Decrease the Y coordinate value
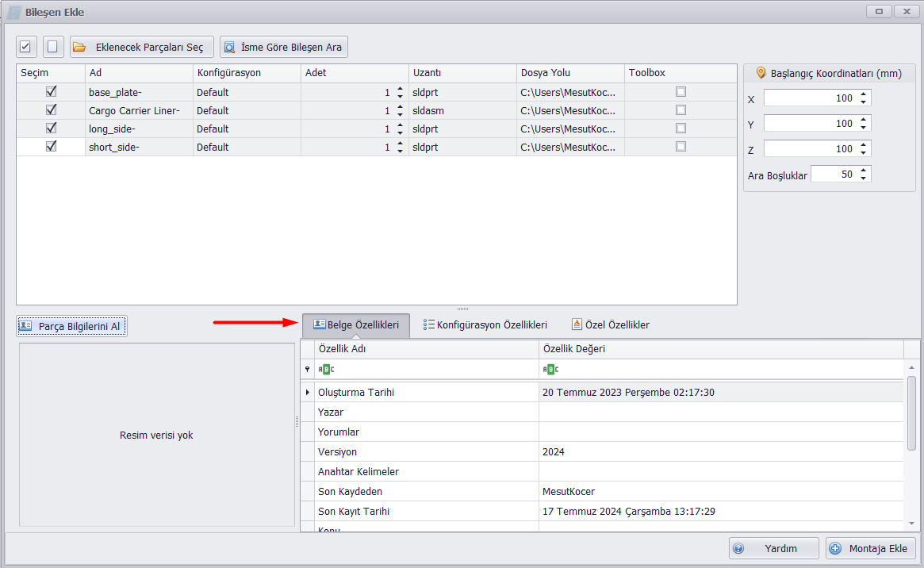924x568 pixels. [x=863, y=127]
